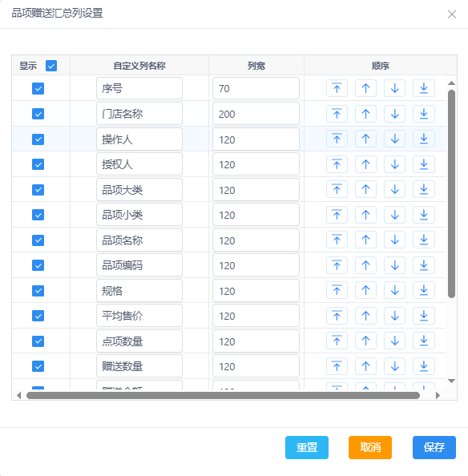Uncheck the display checkbox for 品项小类
The image size is (468, 476).
coord(38,215)
